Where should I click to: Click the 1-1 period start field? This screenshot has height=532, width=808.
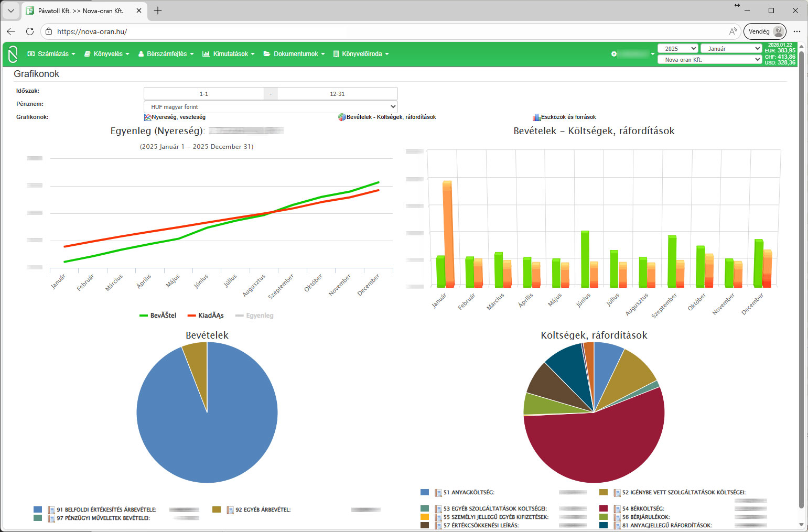(204, 94)
